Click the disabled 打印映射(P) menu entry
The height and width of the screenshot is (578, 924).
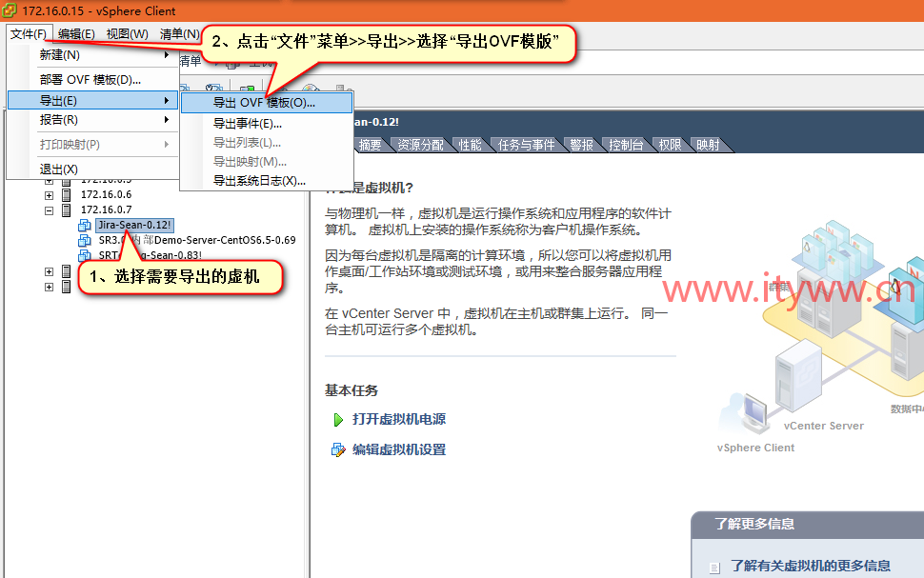click(93, 145)
